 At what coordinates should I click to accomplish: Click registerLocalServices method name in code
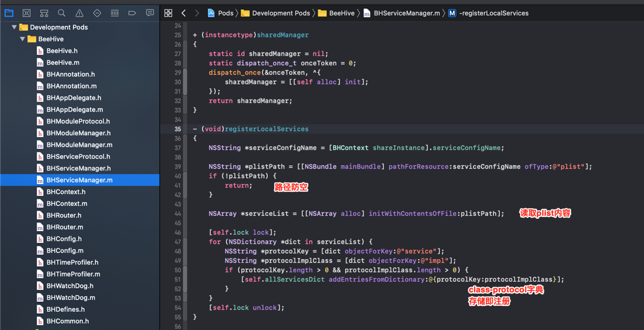266,129
